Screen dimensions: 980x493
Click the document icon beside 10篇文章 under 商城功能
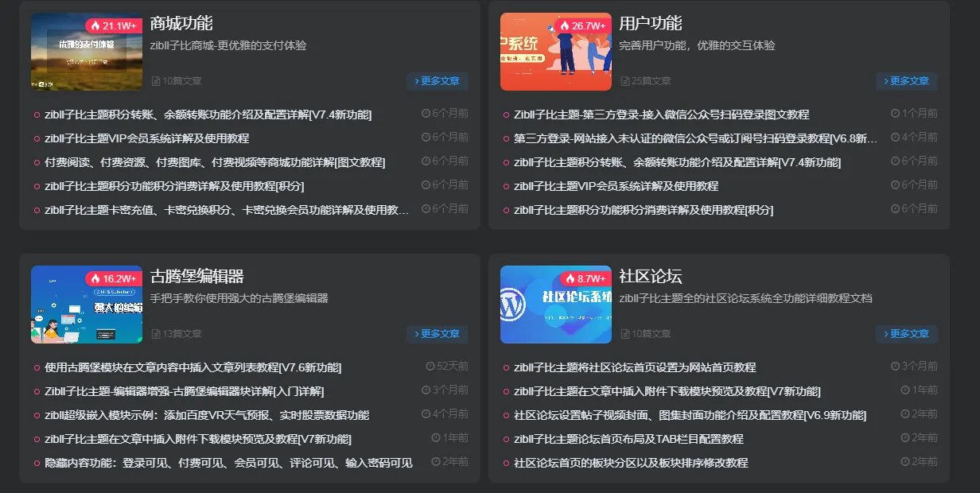(x=156, y=81)
